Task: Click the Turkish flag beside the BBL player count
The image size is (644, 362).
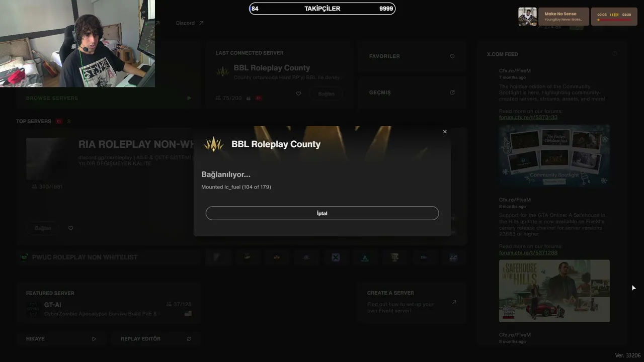Action: point(259,98)
